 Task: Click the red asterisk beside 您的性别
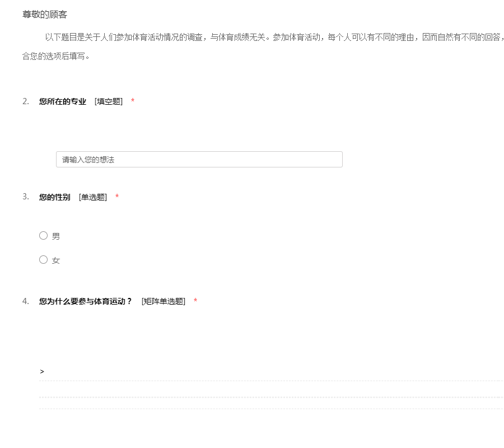tap(117, 197)
